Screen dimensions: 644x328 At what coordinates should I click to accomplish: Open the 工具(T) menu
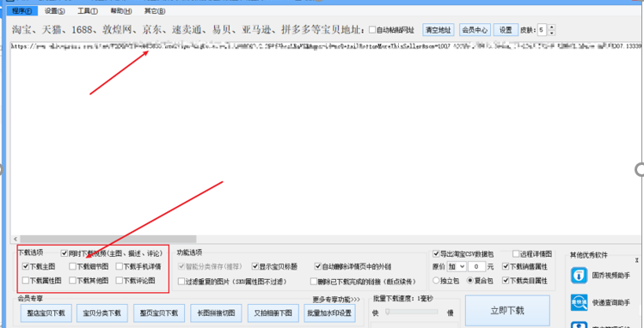click(88, 11)
